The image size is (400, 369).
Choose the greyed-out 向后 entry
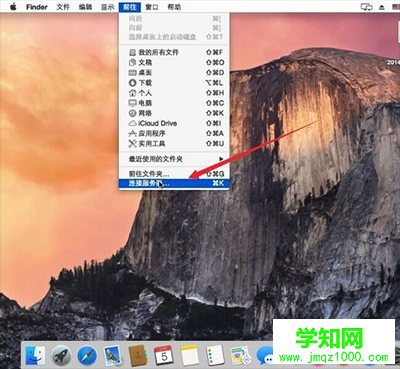174,19
